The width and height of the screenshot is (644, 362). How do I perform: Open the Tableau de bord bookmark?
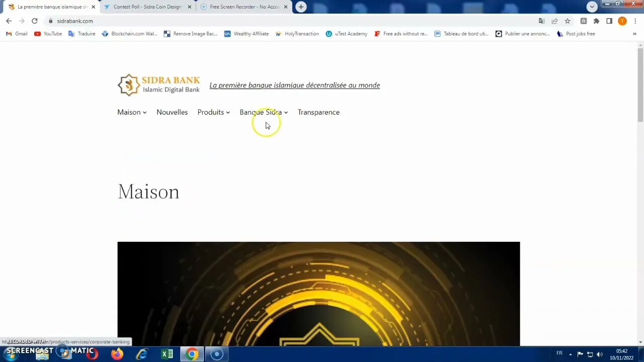(461, 34)
